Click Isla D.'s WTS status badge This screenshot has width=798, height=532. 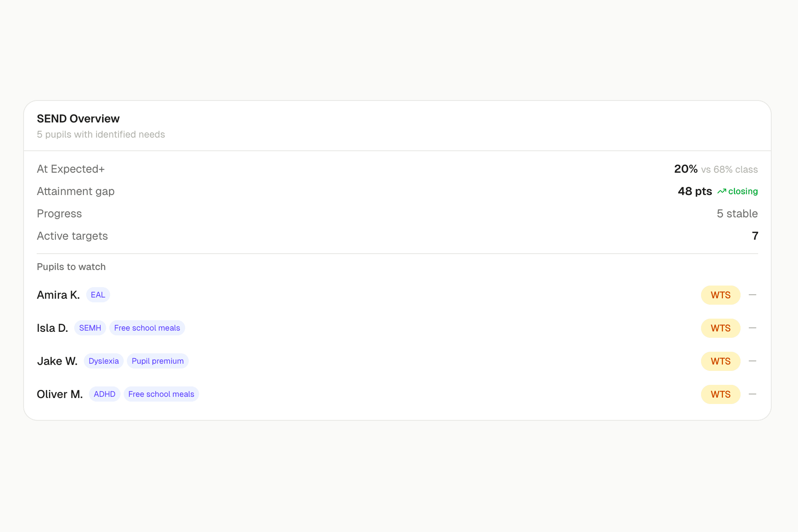[720, 328]
